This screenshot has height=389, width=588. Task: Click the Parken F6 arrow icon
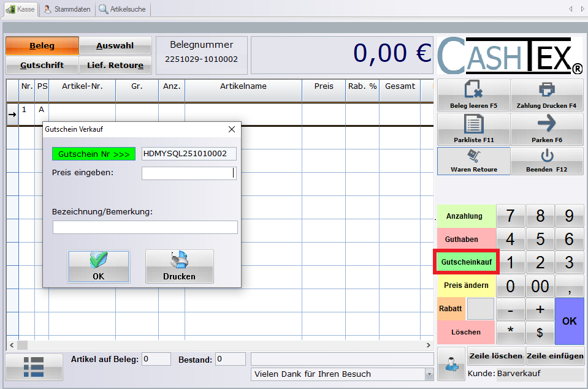[546, 129]
